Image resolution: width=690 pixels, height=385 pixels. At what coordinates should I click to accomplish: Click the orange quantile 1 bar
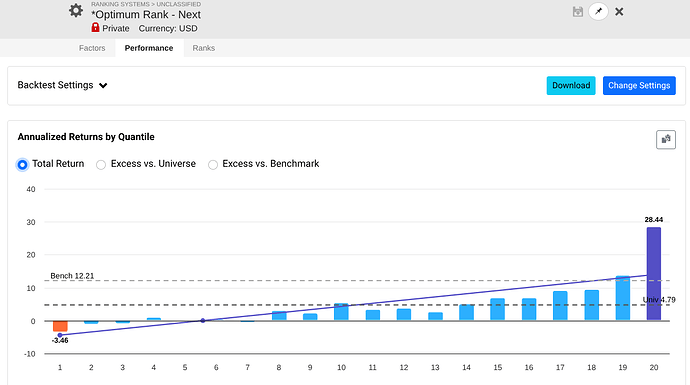pyautogui.click(x=60, y=326)
